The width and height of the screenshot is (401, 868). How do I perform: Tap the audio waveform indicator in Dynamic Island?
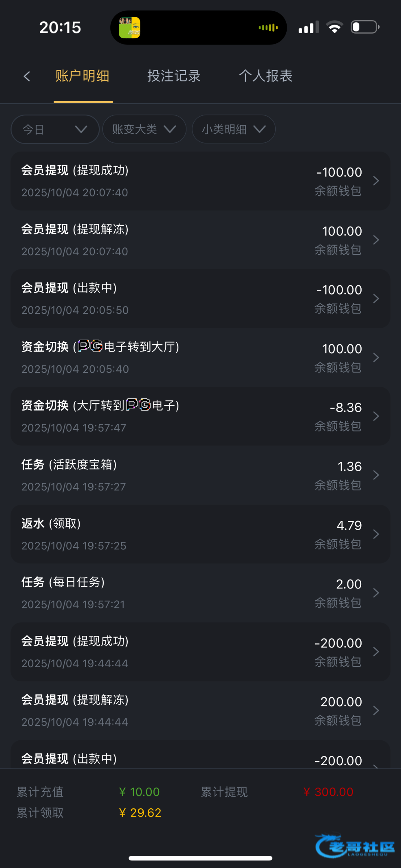(x=268, y=27)
